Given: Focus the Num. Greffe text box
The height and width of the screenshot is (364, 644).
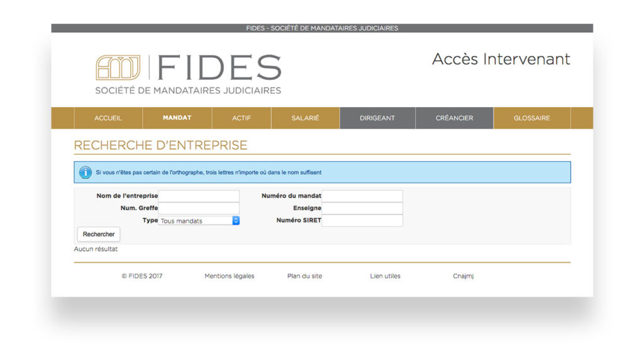Looking at the screenshot, I should click(x=199, y=208).
